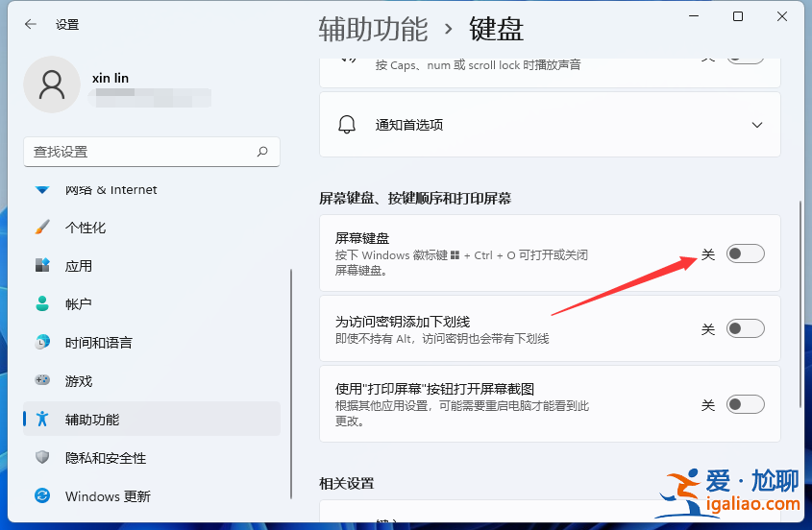Open Windows 更新 page
Viewport: 812px width, 530px height.
tap(152, 495)
